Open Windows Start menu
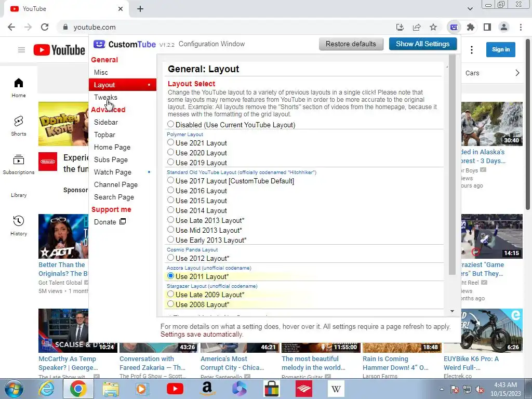 click(14, 389)
